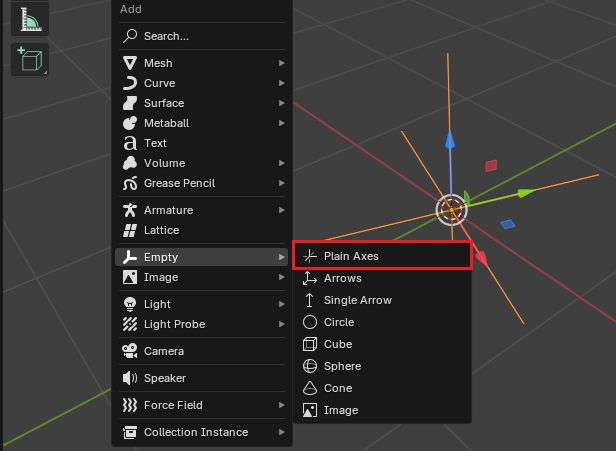
Task: Click the white circle at gizmo center
Action: coord(451,210)
